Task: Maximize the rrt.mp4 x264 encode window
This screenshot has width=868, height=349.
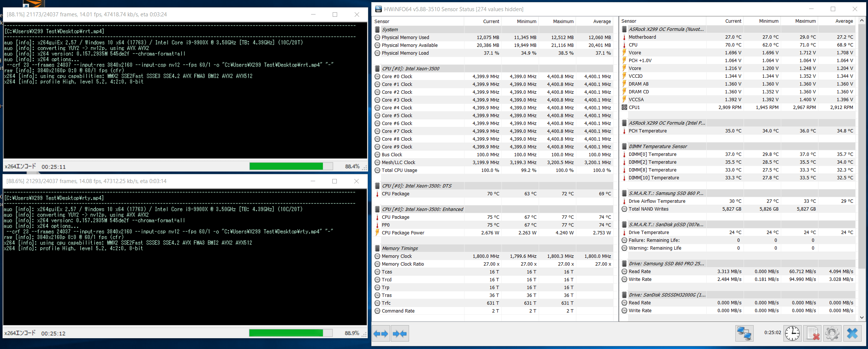Action: 335,15
